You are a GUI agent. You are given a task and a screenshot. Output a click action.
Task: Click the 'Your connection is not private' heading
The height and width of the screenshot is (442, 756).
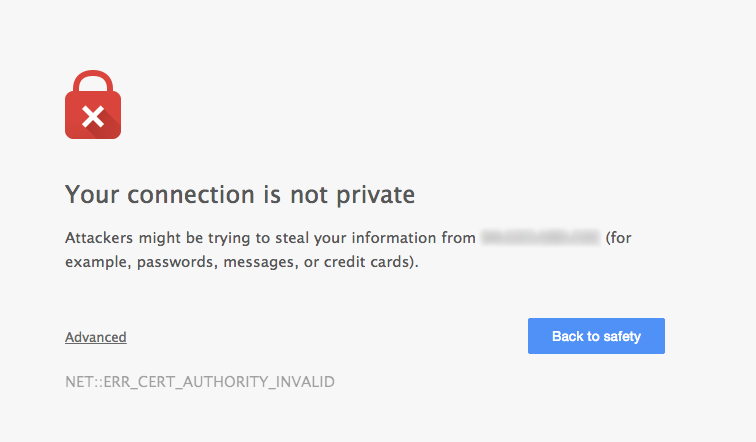coord(240,195)
